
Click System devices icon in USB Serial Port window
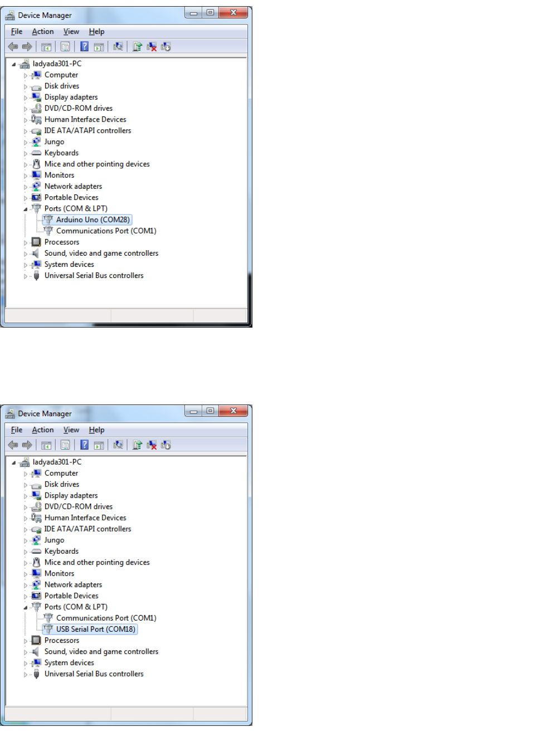tap(36, 662)
